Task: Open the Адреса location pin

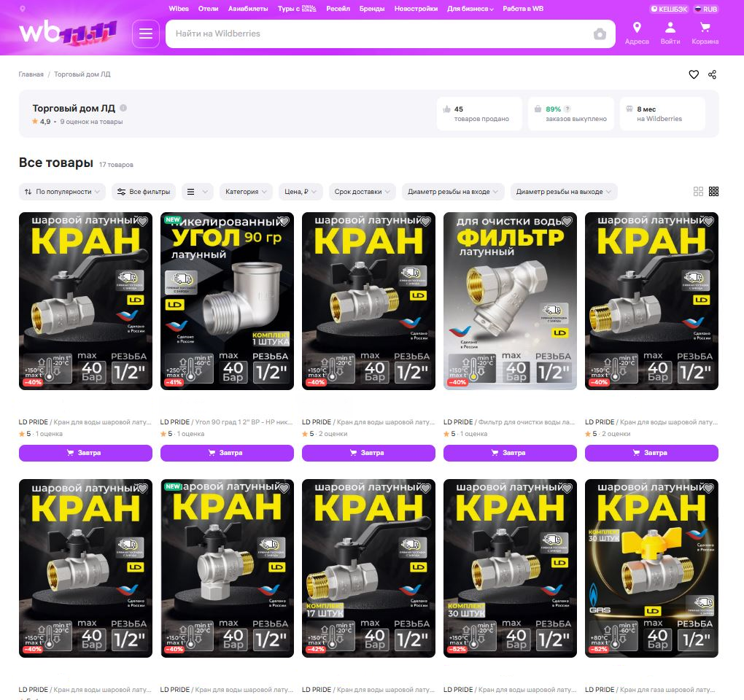Action: click(x=637, y=32)
